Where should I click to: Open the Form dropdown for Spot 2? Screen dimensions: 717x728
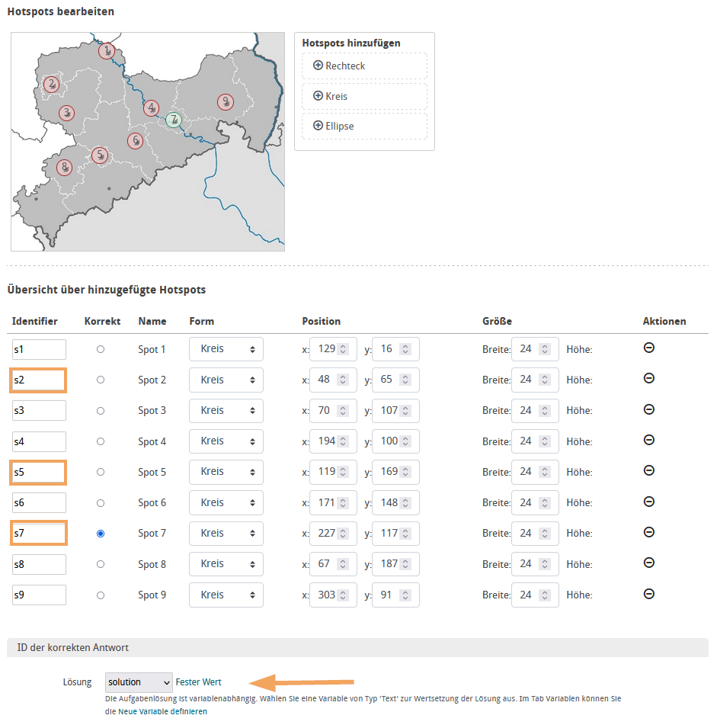[x=226, y=380]
